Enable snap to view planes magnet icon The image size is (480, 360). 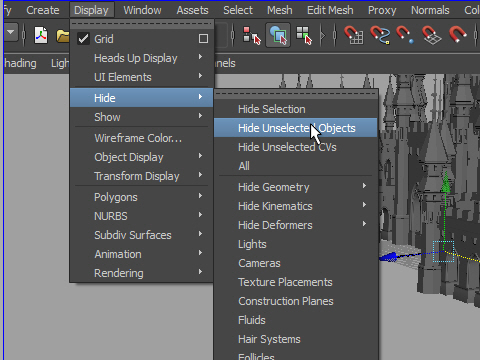click(431, 35)
